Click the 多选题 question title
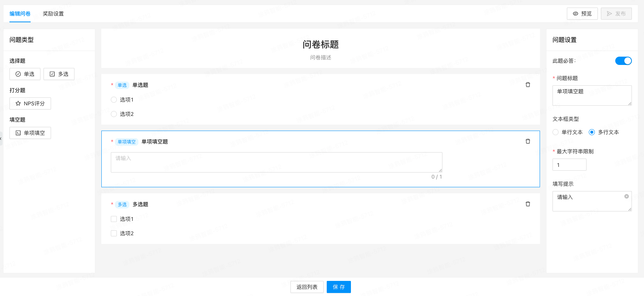Viewport: 644px width, 296px height. click(x=140, y=204)
